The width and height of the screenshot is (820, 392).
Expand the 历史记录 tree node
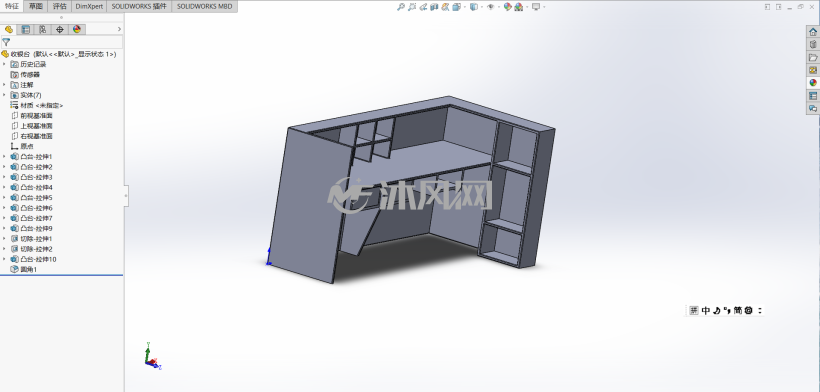[x=4, y=64]
